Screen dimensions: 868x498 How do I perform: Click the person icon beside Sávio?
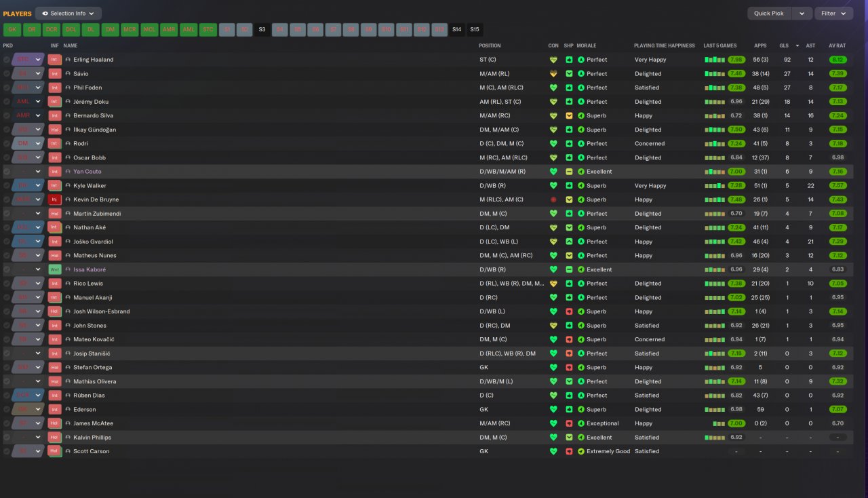pyautogui.click(x=68, y=74)
